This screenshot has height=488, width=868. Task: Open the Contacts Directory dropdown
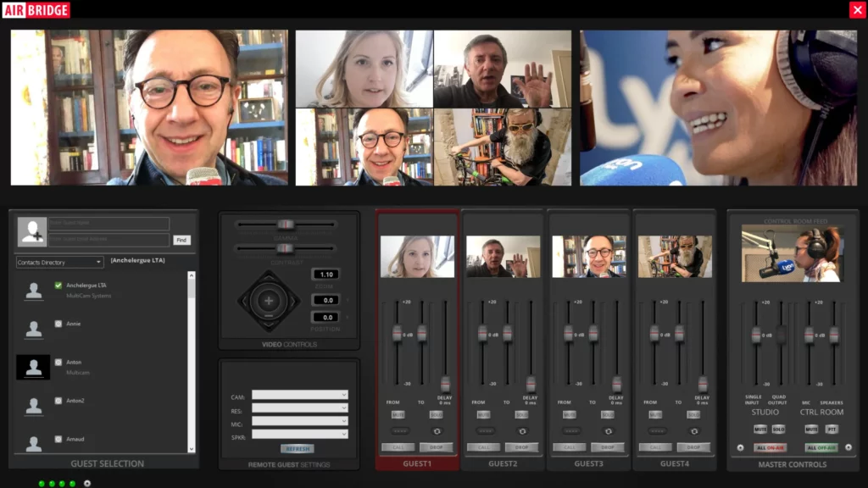coord(59,263)
